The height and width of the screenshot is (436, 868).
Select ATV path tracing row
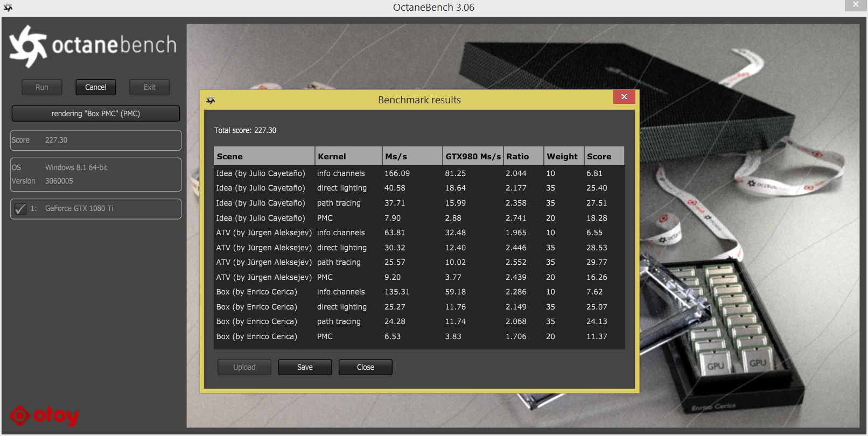419,262
